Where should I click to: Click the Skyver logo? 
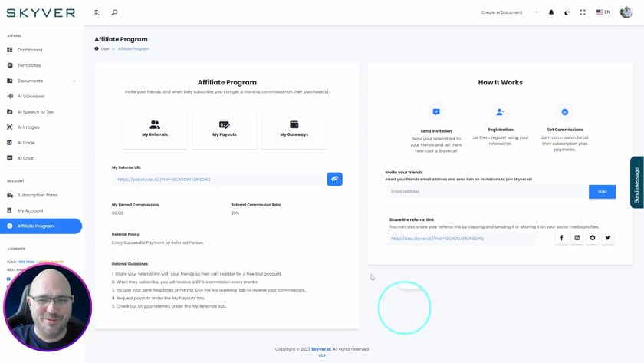coord(41,13)
